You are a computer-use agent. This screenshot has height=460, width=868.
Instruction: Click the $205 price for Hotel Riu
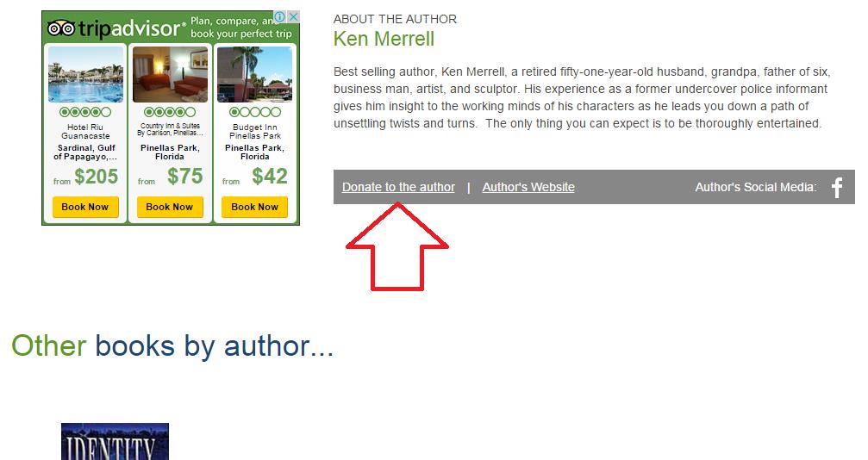tap(97, 177)
